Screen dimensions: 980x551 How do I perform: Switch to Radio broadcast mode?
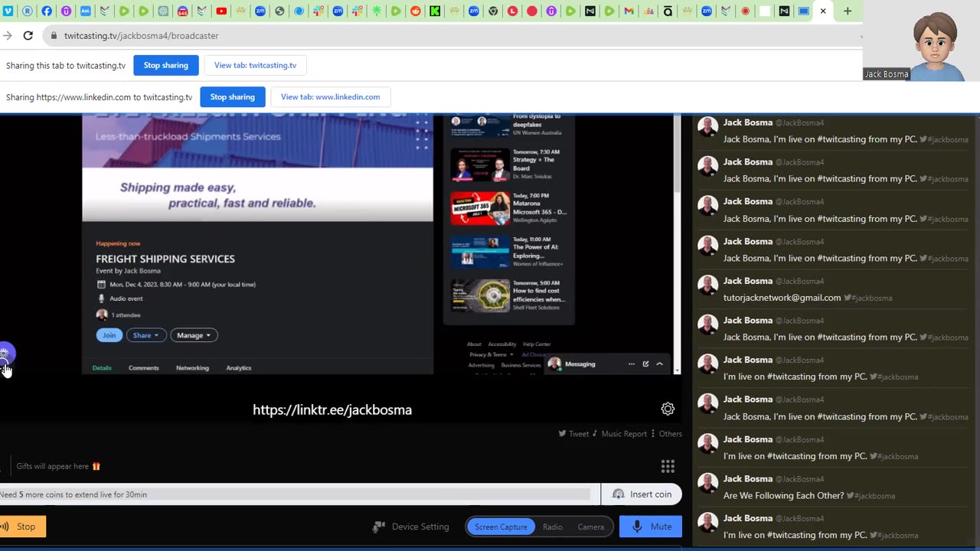(553, 527)
